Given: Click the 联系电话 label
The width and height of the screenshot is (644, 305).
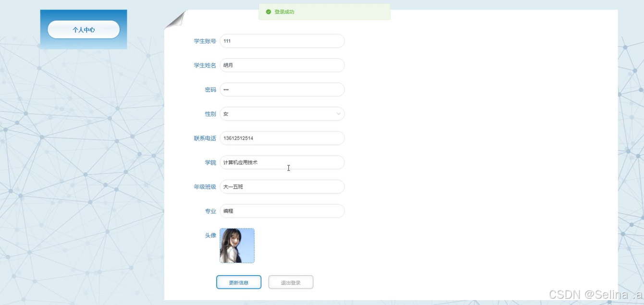Looking at the screenshot, I should pos(205,138).
